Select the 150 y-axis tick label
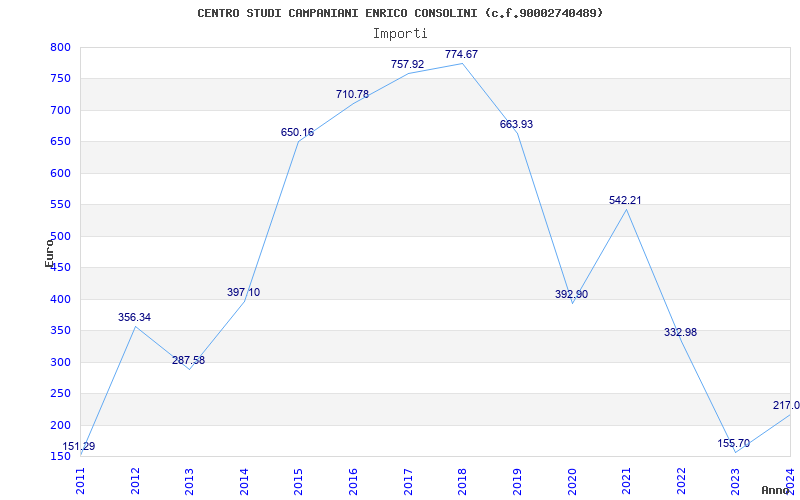Screen dimensions: 800x500 [60, 456]
